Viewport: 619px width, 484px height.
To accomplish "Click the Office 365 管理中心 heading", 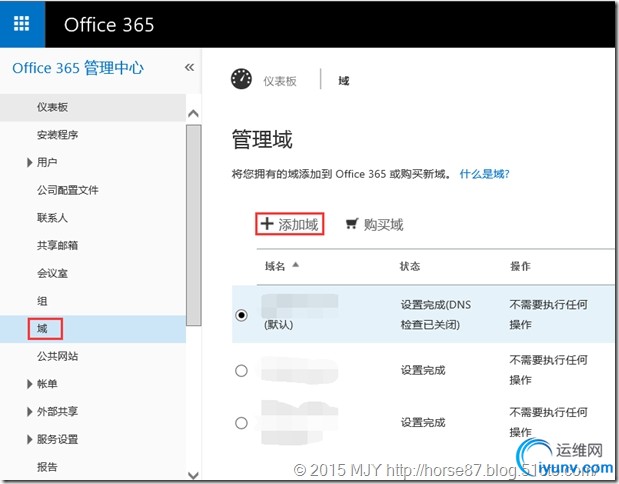I will [x=78, y=68].
